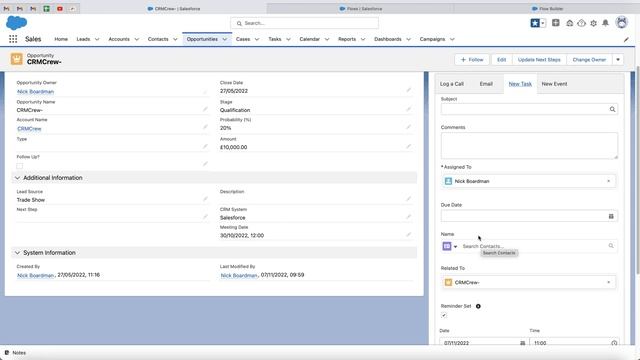The height and width of the screenshot is (360, 640).
Task: Click in the Subject input field
Action: coord(529,109)
